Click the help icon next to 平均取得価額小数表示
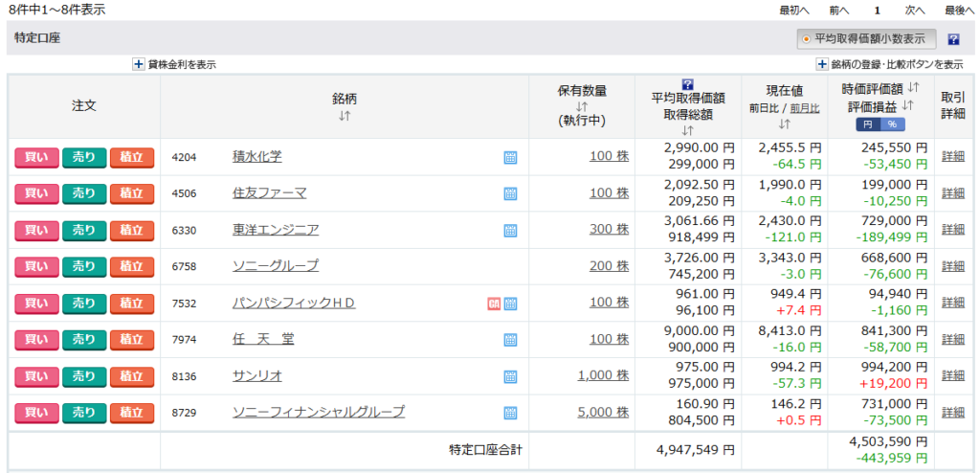The image size is (980, 473). coord(953,39)
